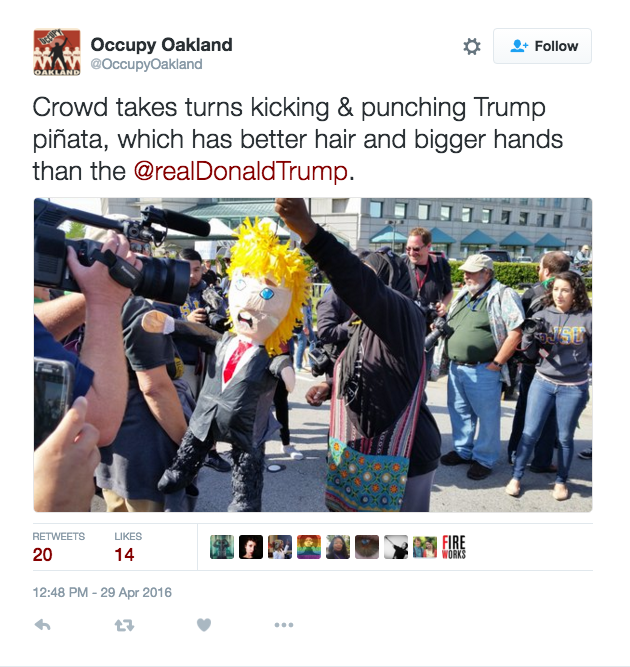Screen dimensions: 630x667
Task: Click the first teal liker avatar
Action: pos(222,547)
